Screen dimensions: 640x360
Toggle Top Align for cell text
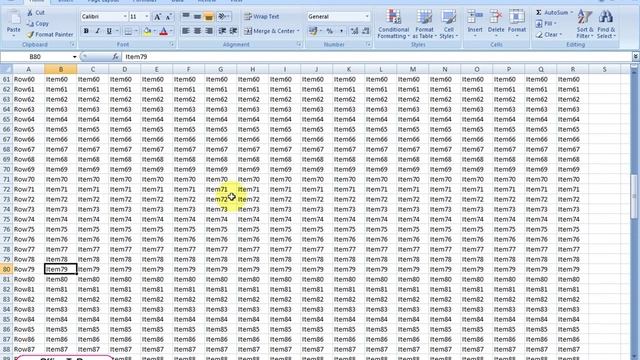tap(186, 17)
